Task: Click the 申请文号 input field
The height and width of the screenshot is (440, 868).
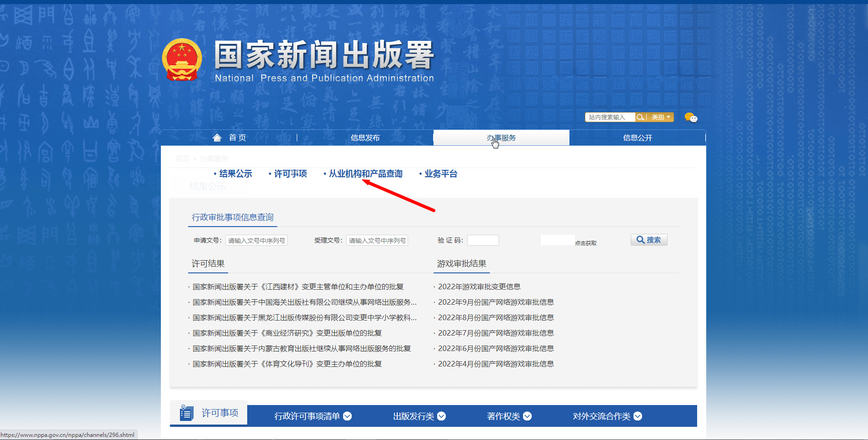Action: tap(256, 240)
